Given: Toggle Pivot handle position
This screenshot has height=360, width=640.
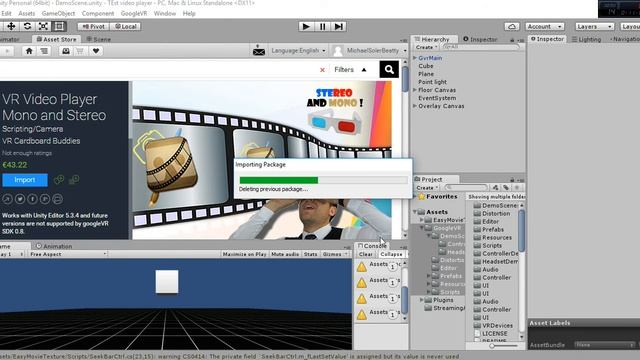Looking at the screenshot, I should point(93,27).
